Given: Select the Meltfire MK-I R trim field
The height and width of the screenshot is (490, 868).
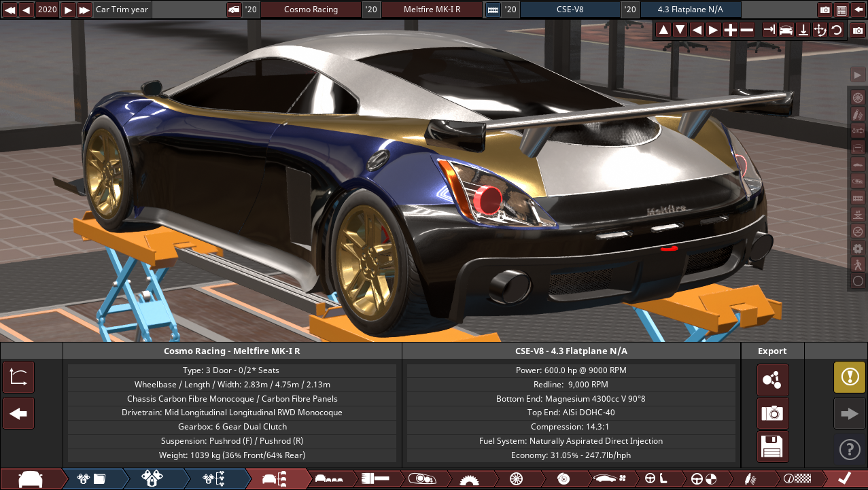Looking at the screenshot, I should point(432,10).
